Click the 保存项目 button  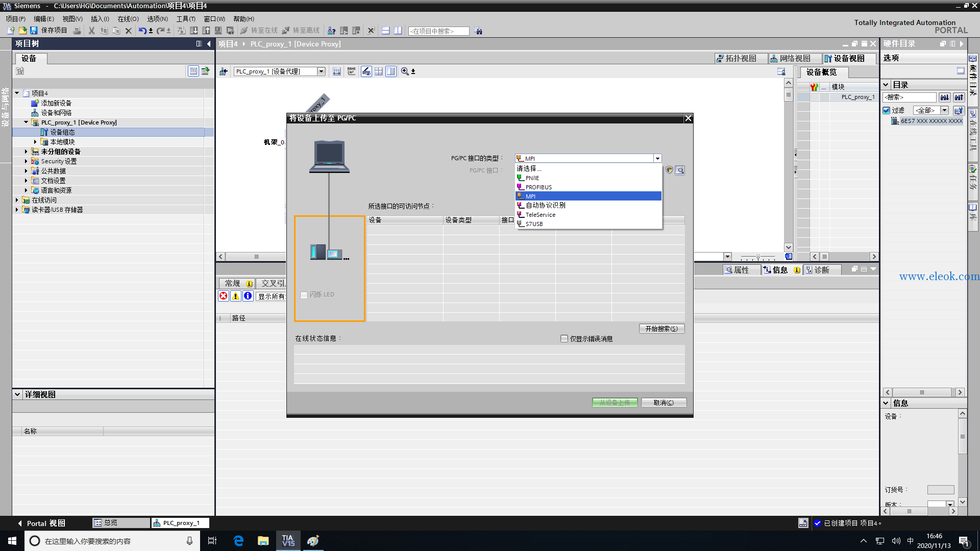pos(48,31)
